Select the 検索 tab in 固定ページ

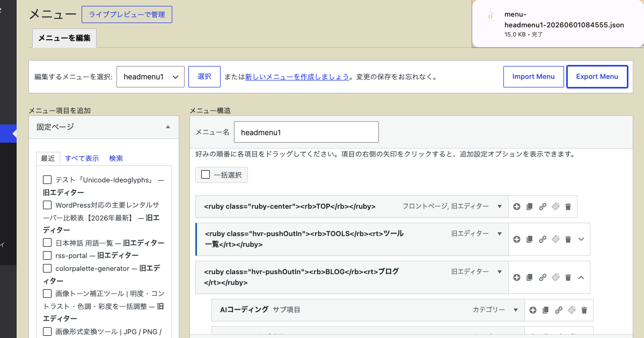(x=116, y=158)
